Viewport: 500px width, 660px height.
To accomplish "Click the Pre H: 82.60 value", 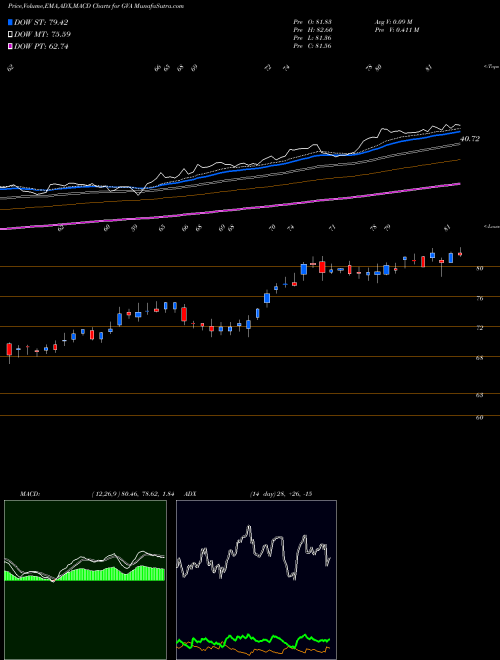I will coord(312,30).
